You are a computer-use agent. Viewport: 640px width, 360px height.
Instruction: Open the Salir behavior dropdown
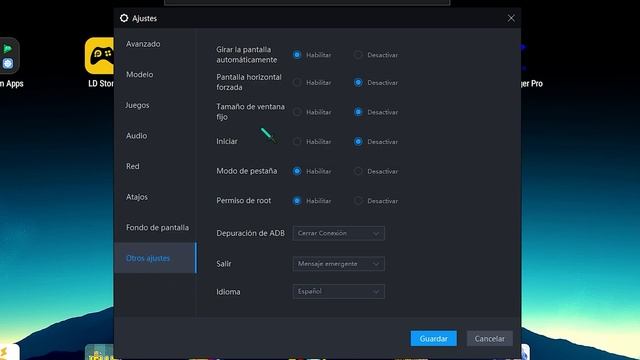pos(338,264)
